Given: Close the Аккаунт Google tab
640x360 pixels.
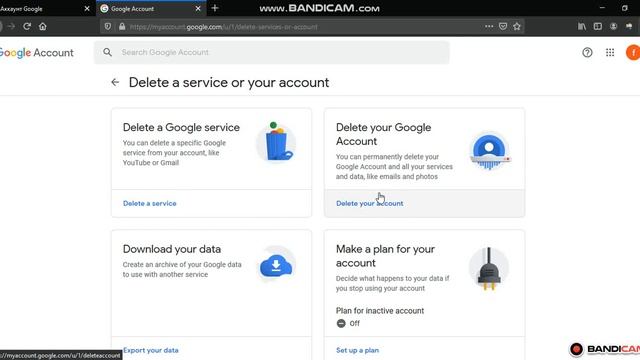Looking at the screenshot, I should click(87, 9).
